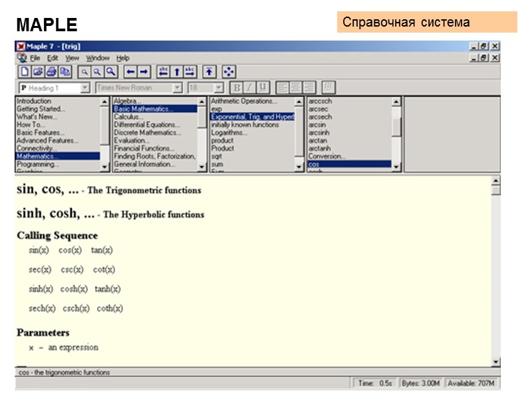Viewport: 532px width, 399px height.
Task: Open the Edit menu
Action: click(x=53, y=59)
